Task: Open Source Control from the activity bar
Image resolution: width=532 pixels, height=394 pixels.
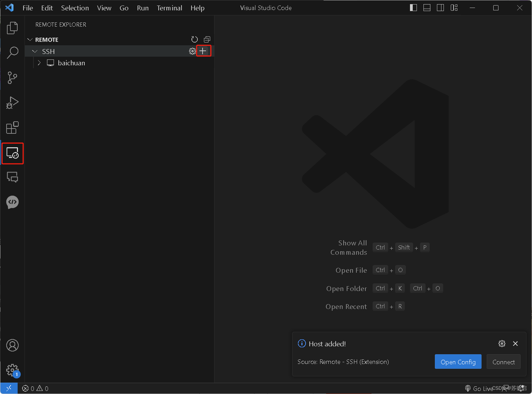Action: pos(12,78)
